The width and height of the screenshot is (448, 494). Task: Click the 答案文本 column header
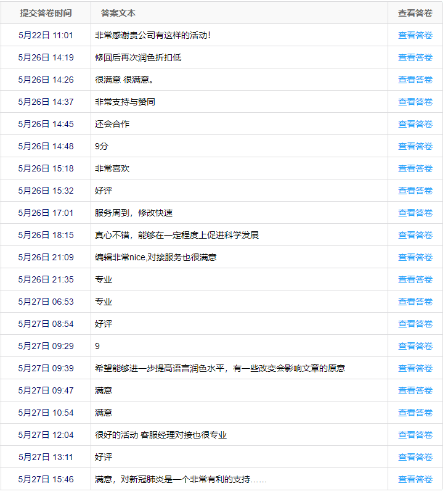tap(118, 13)
